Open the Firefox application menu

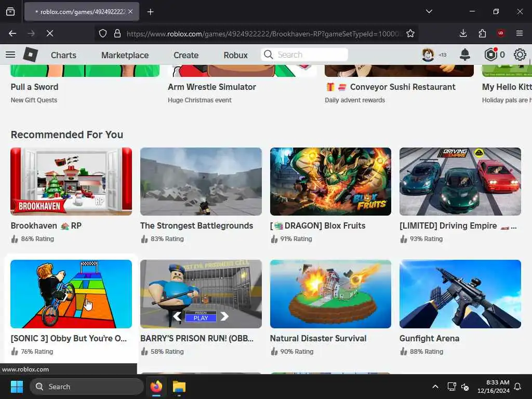[520, 33]
